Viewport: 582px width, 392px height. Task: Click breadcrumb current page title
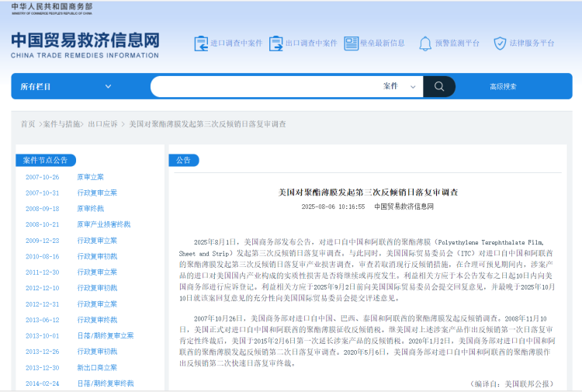[x=207, y=124]
